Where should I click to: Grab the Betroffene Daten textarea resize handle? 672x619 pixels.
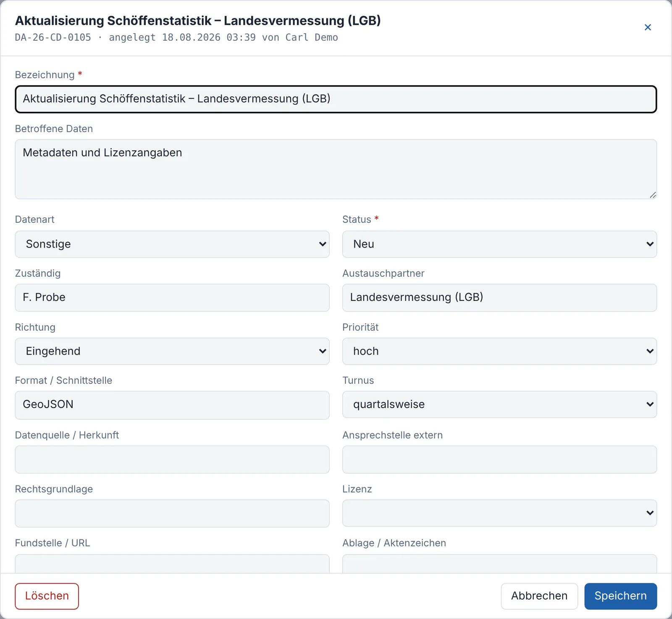[x=653, y=195]
